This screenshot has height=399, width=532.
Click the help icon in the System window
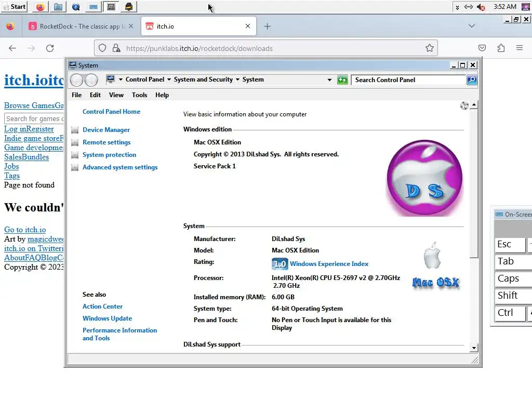coord(464,105)
